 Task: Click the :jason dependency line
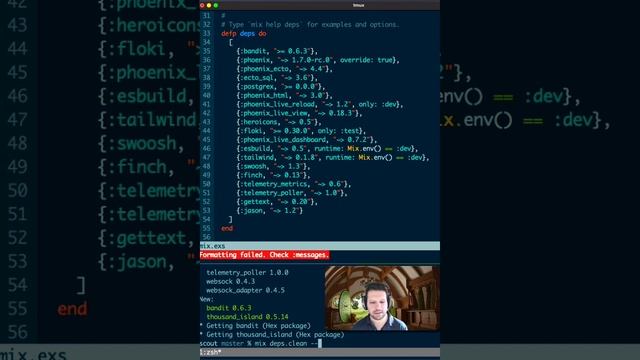click(269, 211)
